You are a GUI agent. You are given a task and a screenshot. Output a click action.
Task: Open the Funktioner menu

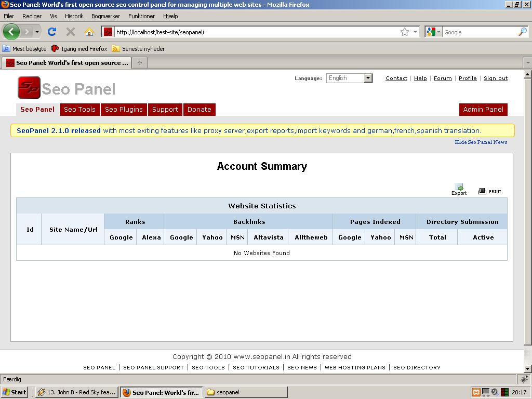point(141,16)
